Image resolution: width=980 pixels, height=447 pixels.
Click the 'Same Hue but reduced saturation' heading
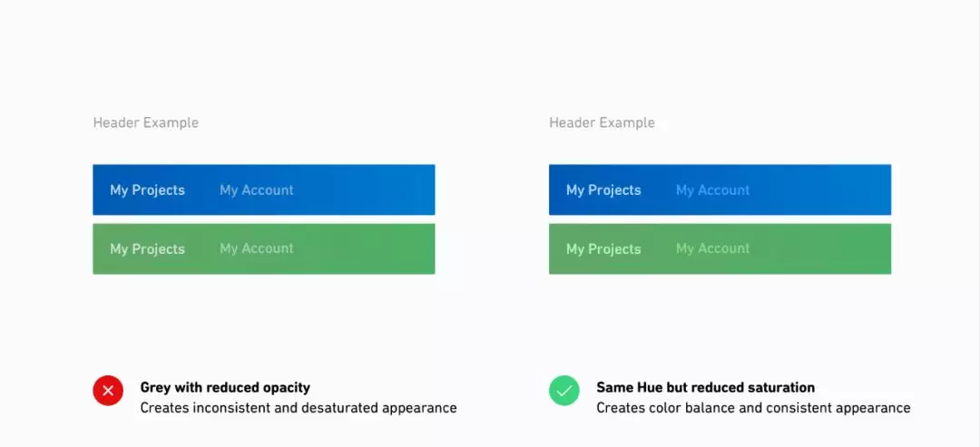pyautogui.click(x=706, y=388)
